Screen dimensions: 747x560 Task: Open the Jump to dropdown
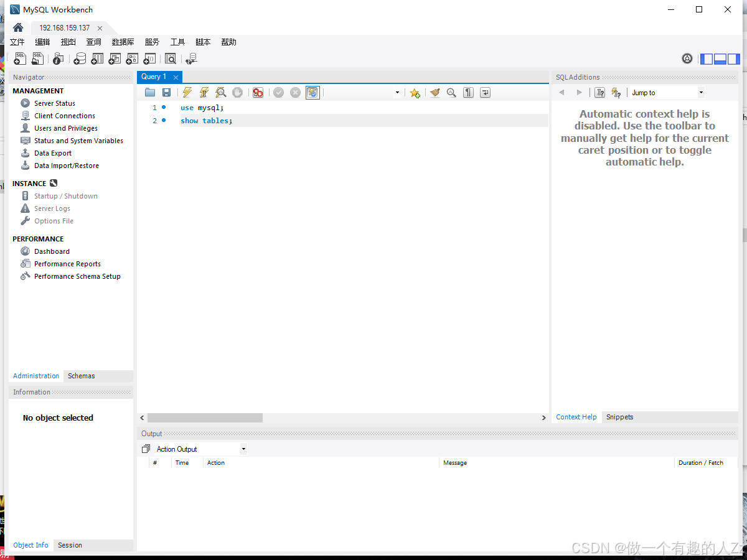click(x=667, y=93)
